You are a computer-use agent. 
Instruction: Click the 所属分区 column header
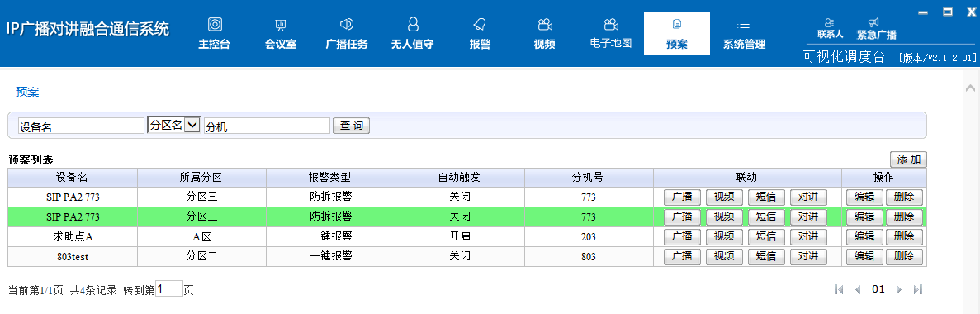pyautogui.click(x=202, y=178)
